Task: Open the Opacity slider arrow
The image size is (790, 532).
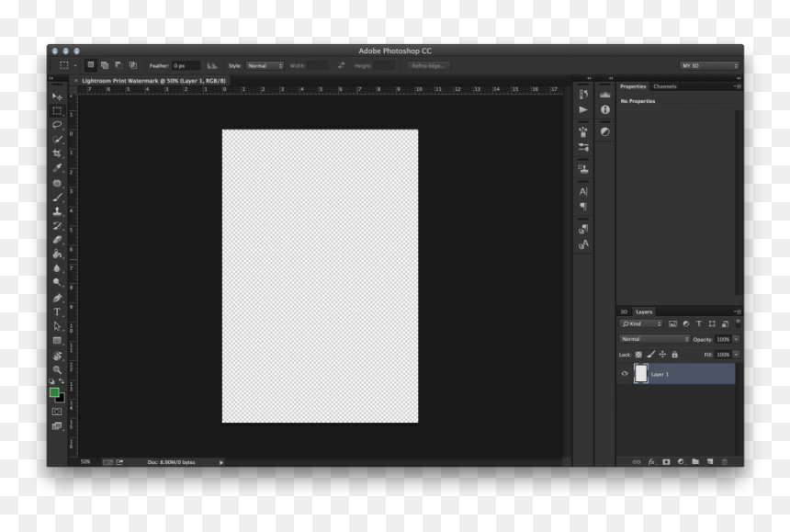Action: click(x=736, y=340)
